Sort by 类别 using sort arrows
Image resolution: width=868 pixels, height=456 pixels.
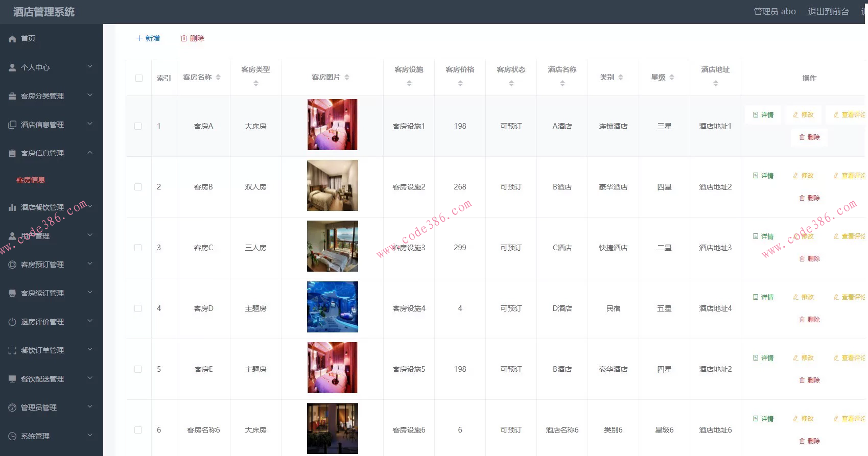621,77
